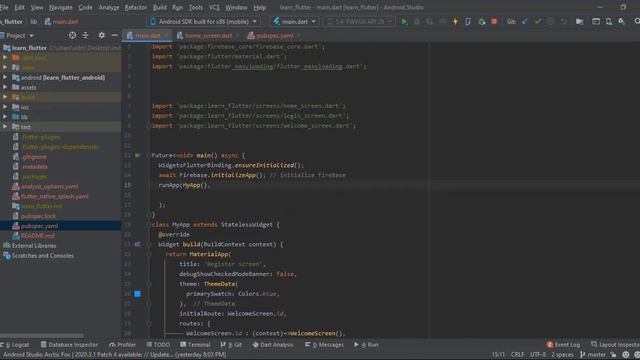Open the Tools menu
Screen dimensions: 640x360
click(x=196, y=7)
